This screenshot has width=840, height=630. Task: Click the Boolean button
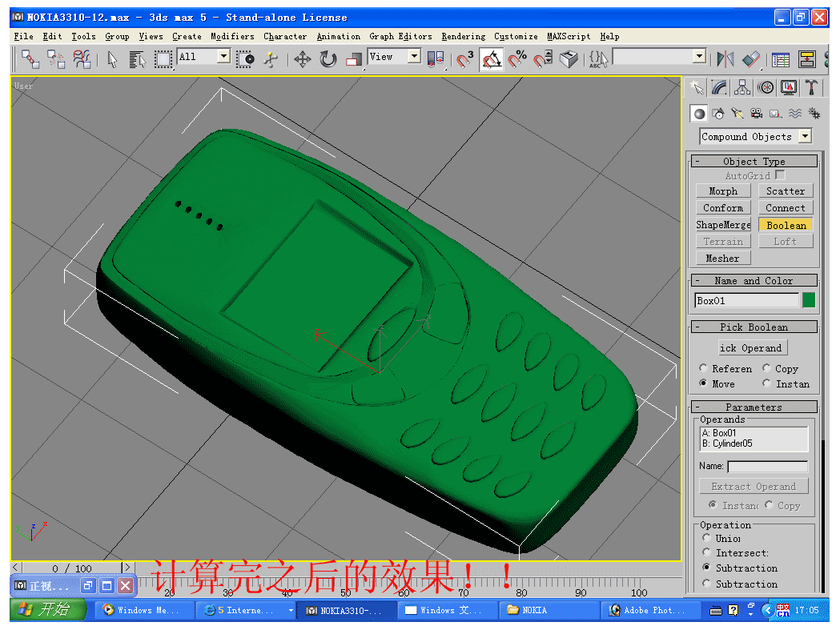(786, 225)
